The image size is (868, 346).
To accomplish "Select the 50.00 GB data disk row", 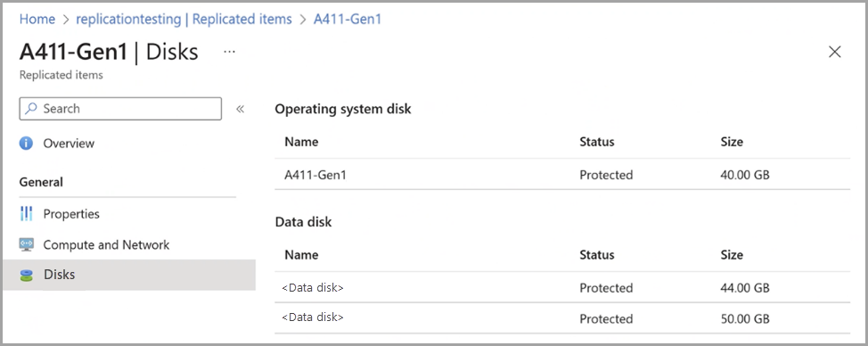I will coord(561,318).
